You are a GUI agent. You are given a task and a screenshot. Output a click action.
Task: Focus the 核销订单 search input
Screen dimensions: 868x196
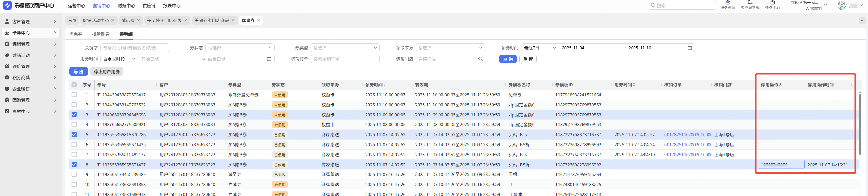coord(345,59)
